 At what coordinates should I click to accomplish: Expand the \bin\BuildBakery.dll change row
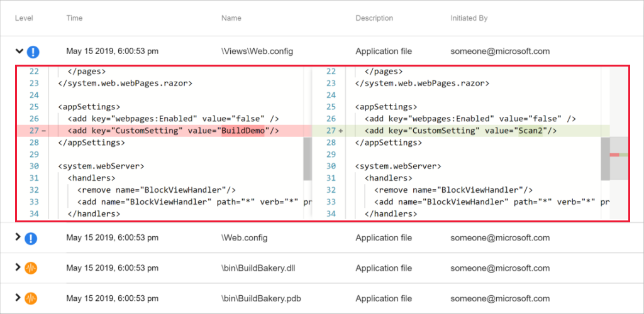click(x=18, y=268)
